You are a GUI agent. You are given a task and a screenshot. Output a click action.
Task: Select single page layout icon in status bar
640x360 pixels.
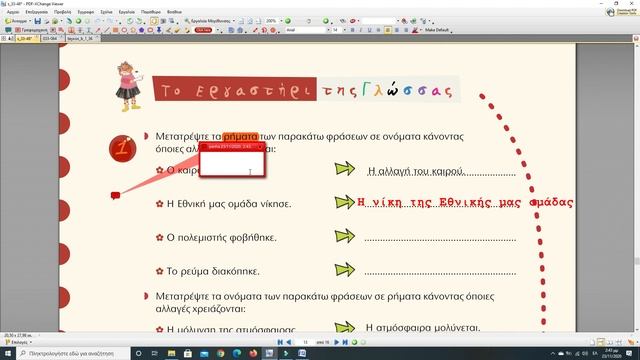592,342
